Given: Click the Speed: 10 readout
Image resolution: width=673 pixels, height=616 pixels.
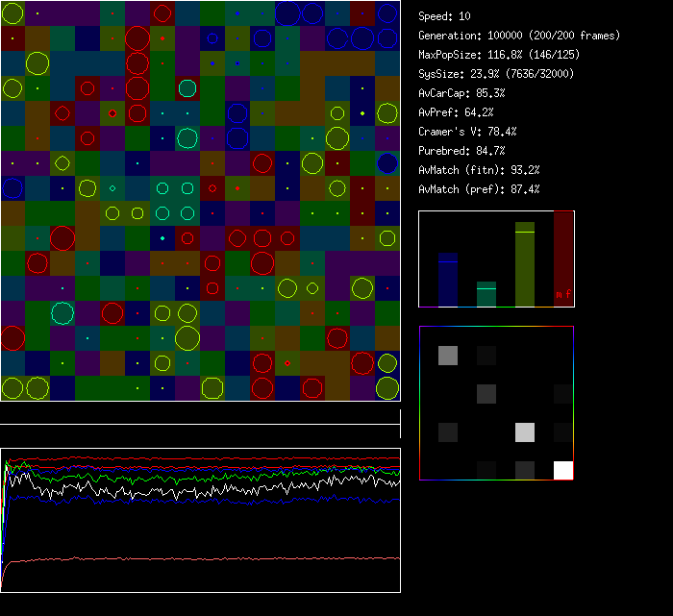Looking at the screenshot, I should (x=445, y=16).
